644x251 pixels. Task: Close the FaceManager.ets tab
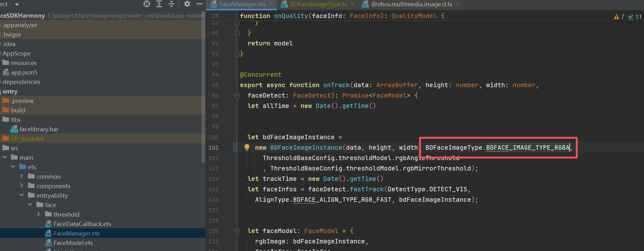point(271,4)
